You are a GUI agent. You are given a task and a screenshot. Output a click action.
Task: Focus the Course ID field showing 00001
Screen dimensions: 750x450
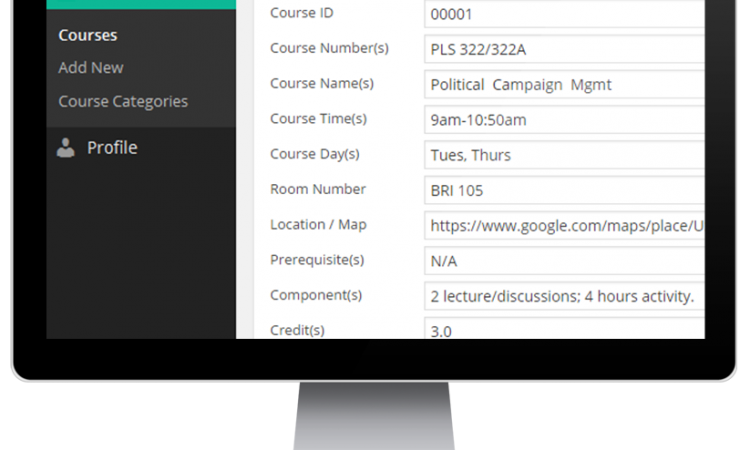pos(564,14)
